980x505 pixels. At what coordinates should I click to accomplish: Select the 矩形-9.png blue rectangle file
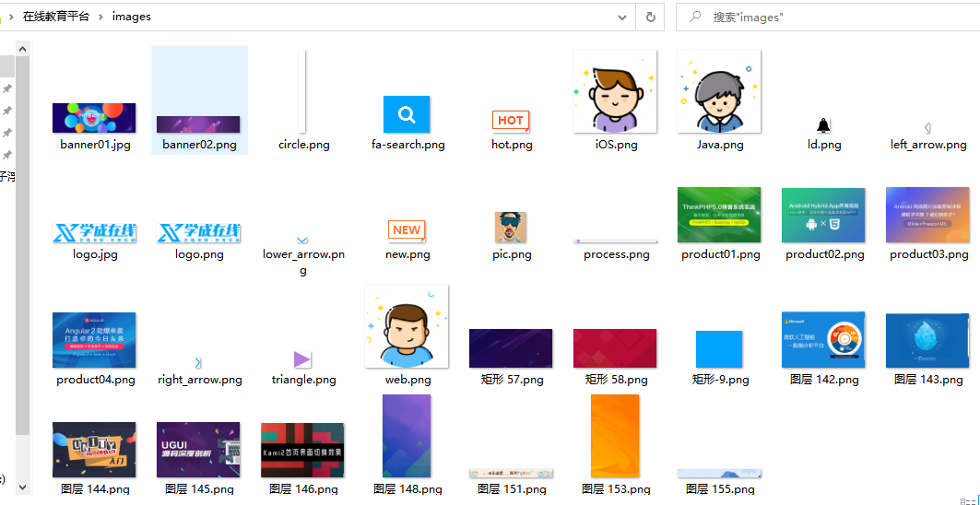(x=719, y=350)
